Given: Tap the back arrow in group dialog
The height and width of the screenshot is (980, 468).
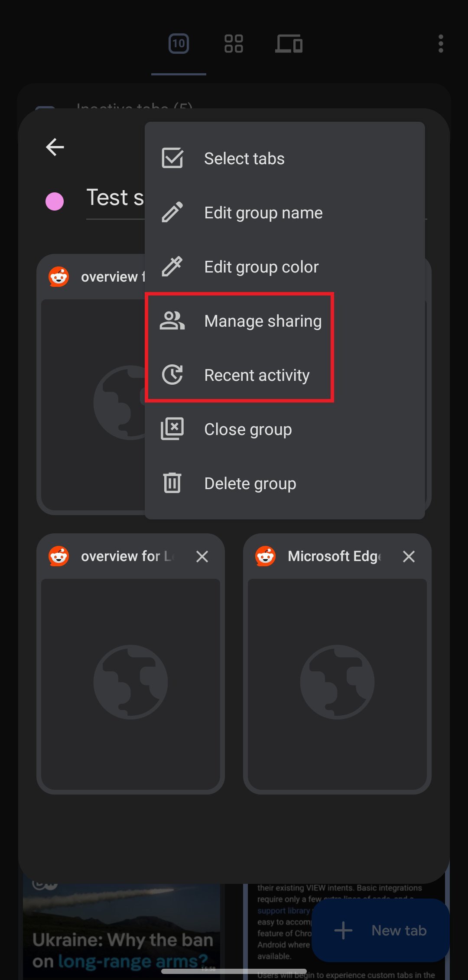Looking at the screenshot, I should pos(55,147).
